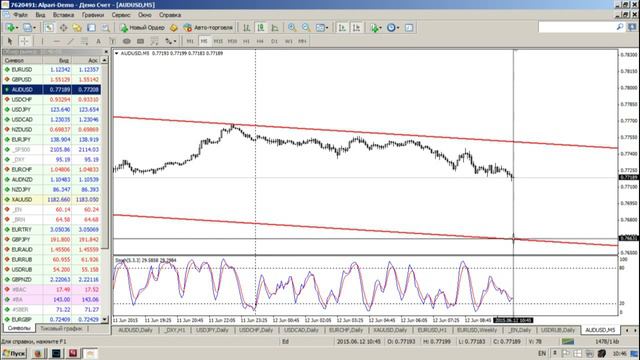The width and height of the screenshot is (640, 360).
Task: Toggle the Data Window panel
Action: point(63,27)
